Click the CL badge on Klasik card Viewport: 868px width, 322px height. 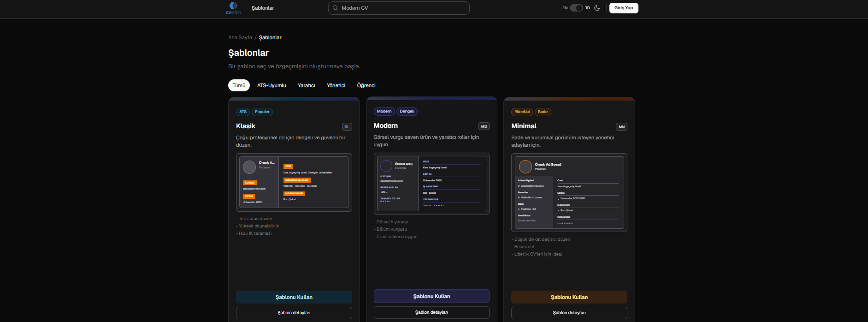coord(347,127)
